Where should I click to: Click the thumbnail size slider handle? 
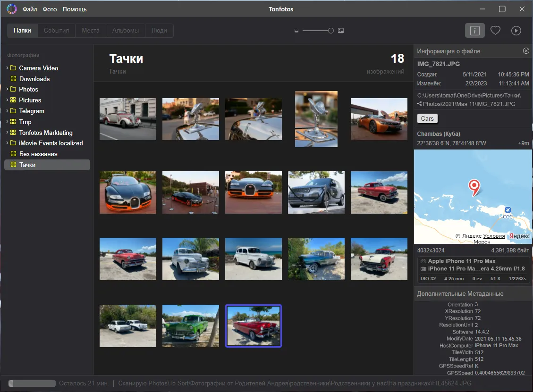pos(331,31)
